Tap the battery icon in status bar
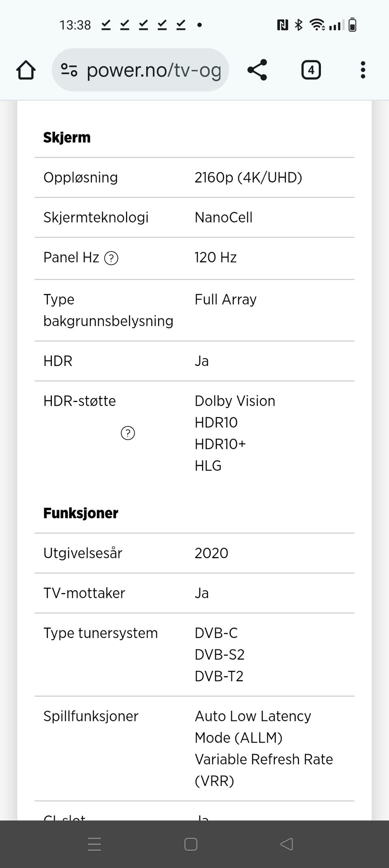Screen dimensions: 389x868 [353, 25]
